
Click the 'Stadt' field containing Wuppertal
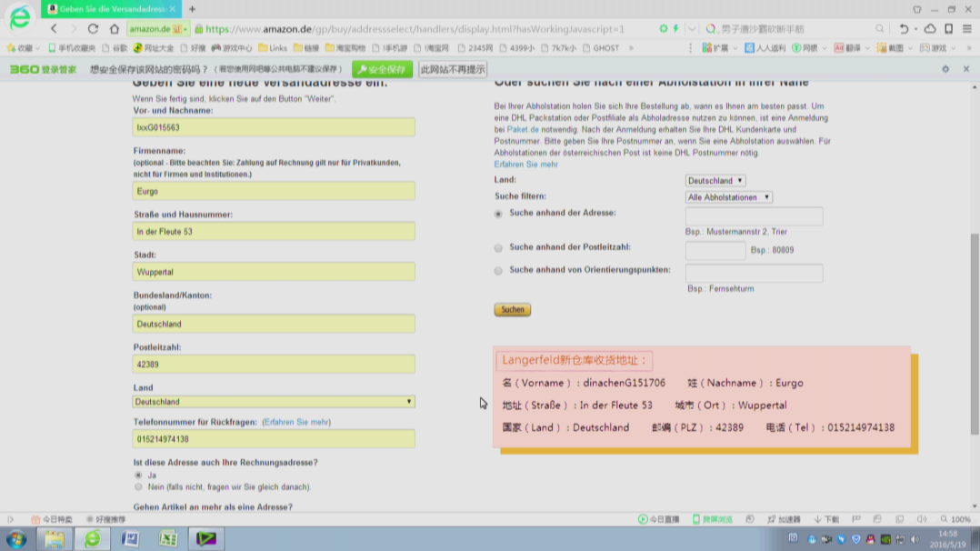[x=273, y=272]
